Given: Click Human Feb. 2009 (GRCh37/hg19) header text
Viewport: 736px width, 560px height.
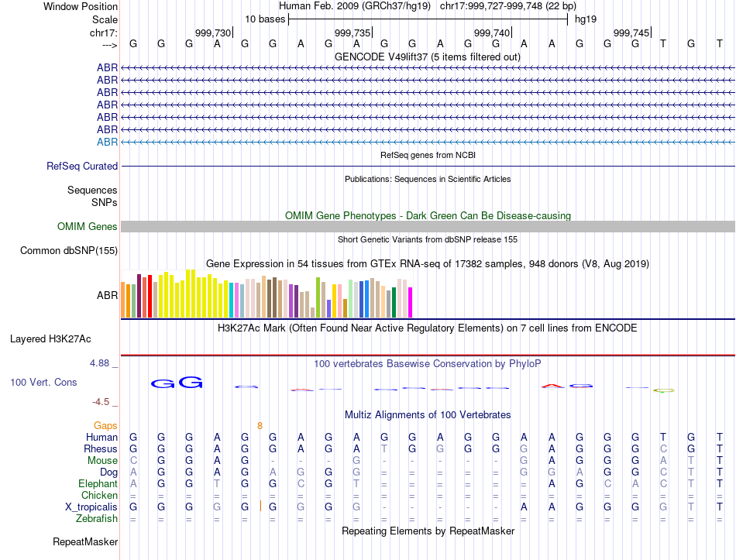Looking at the screenshot, I should click(x=354, y=6).
